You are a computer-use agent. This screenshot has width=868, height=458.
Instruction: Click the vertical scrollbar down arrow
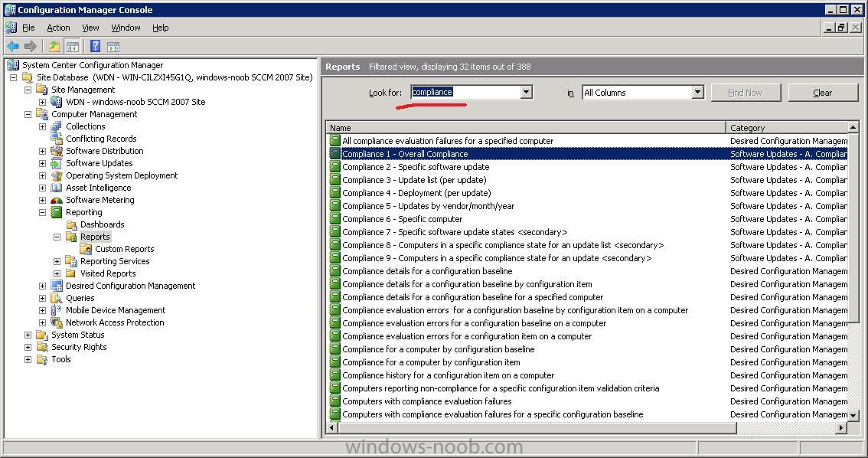(853, 415)
